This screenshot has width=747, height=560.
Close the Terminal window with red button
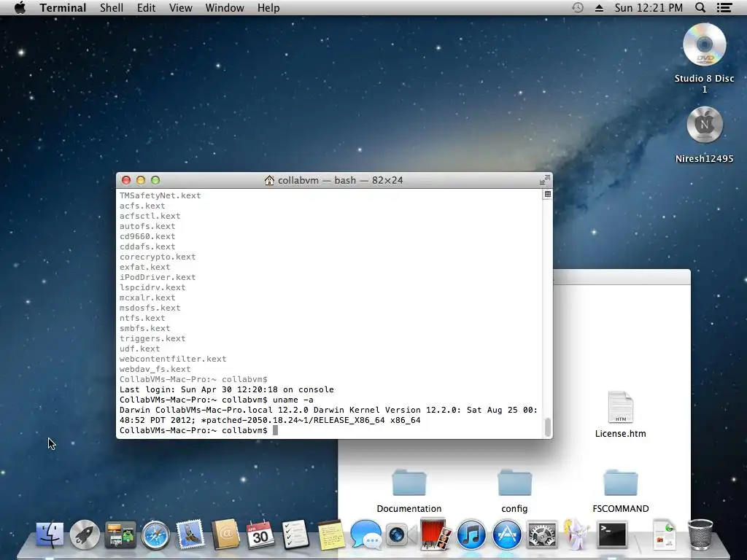126,180
